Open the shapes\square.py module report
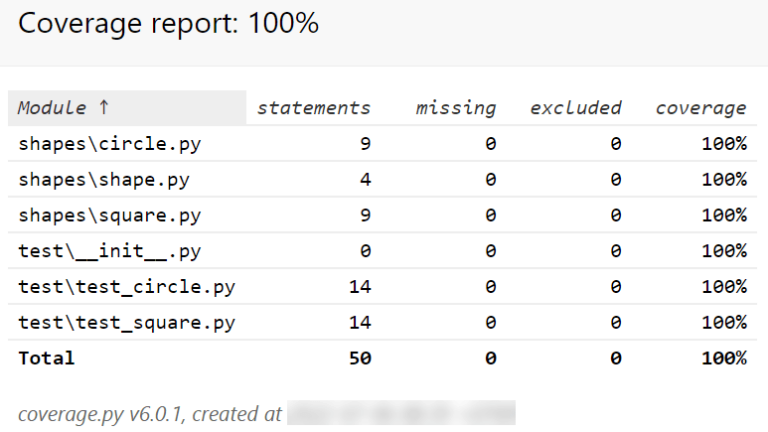 pos(109,216)
